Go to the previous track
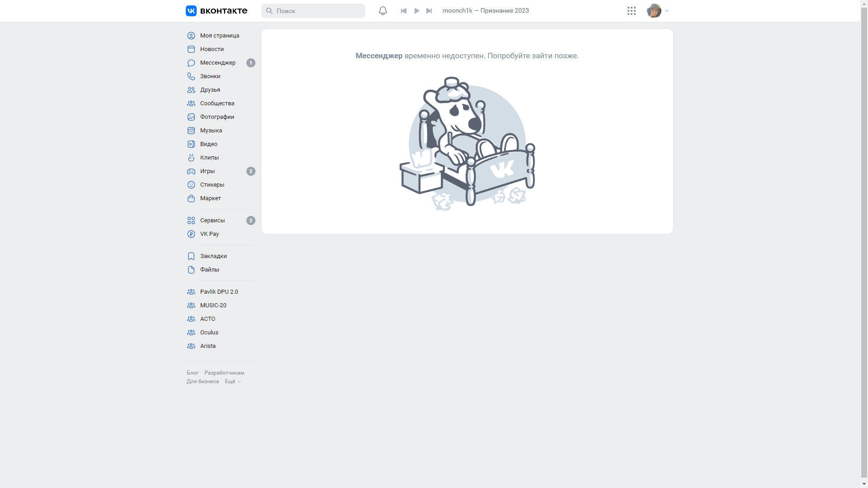Screen dimensions: 868x488 coord(404,11)
